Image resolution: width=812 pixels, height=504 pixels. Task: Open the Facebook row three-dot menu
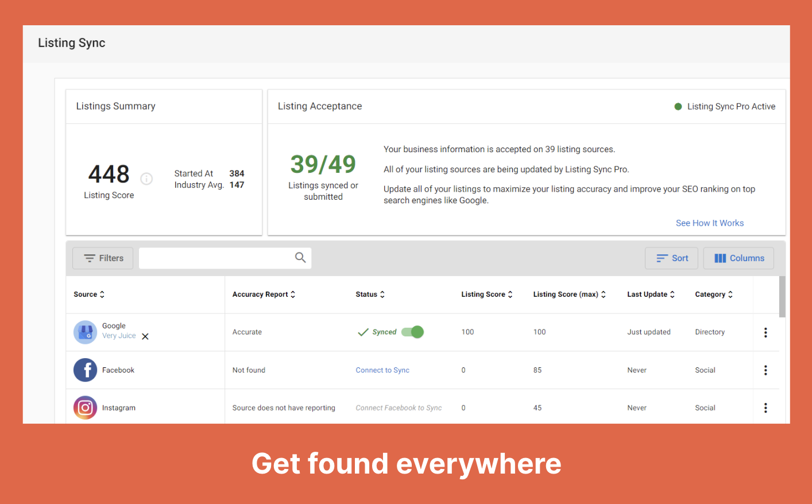tap(765, 370)
